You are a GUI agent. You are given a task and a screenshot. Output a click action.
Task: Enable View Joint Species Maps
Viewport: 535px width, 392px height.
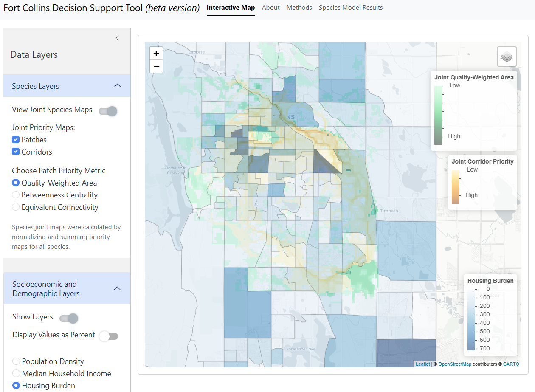108,111
